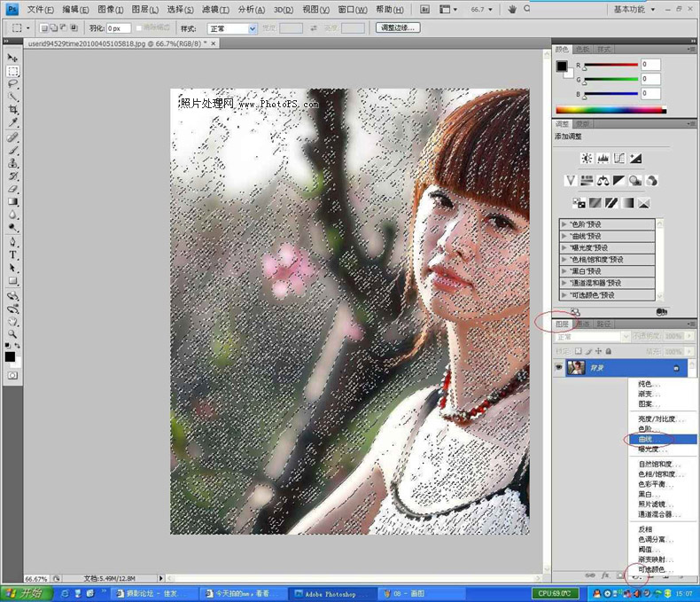Select the Lasso tool
This screenshot has width=700, height=602.
pos(12,84)
